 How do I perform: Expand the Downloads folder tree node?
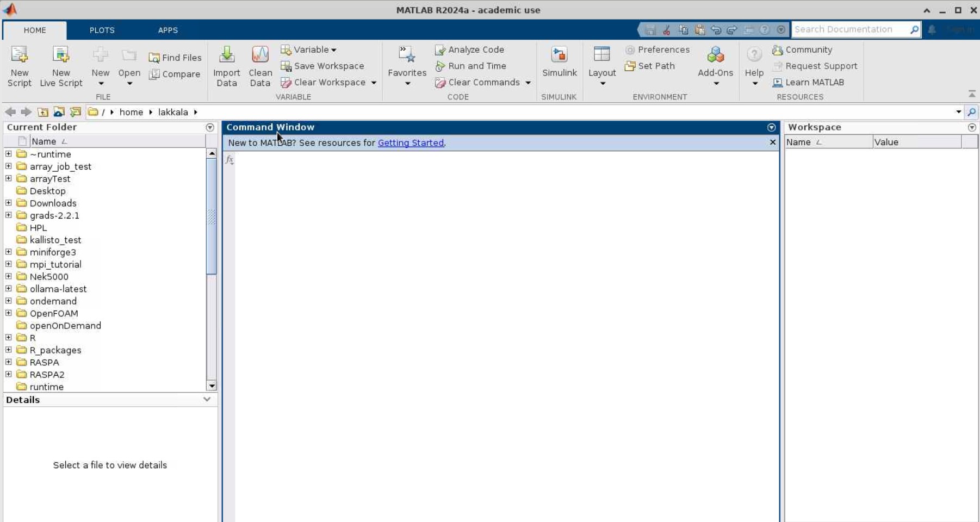click(9, 203)
